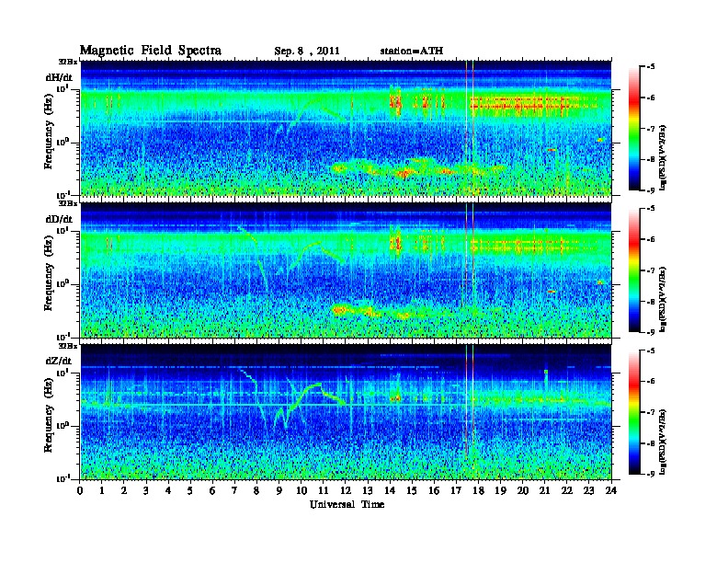Click the "12" hour tick label
This screenshot has width=728, height=563.
click(x=346, y=491)
